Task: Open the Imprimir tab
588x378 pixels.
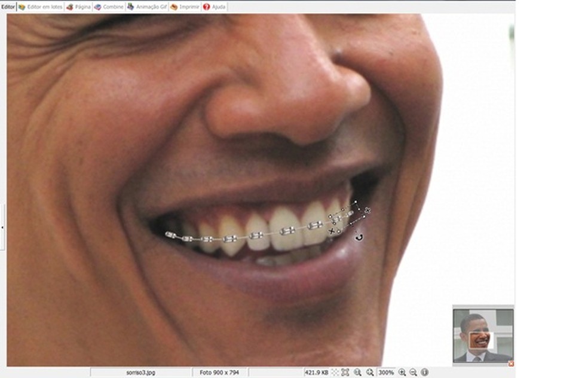Action: [x=185, y=7]
